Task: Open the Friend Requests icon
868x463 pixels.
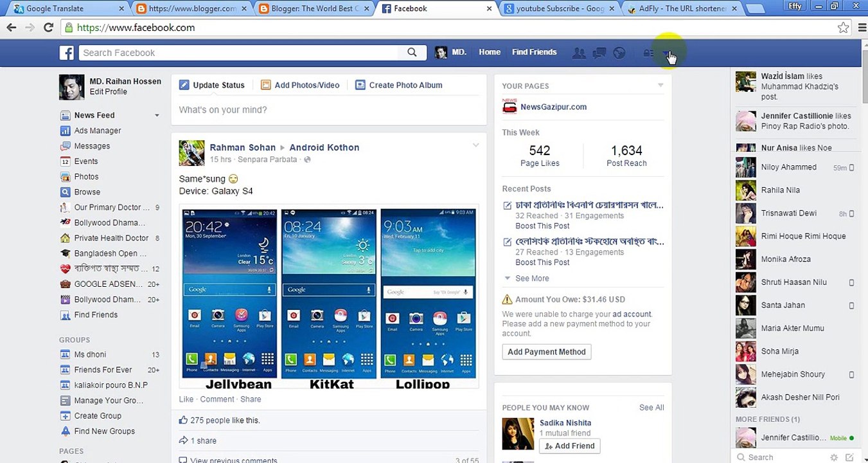Action: coord(579,53)
